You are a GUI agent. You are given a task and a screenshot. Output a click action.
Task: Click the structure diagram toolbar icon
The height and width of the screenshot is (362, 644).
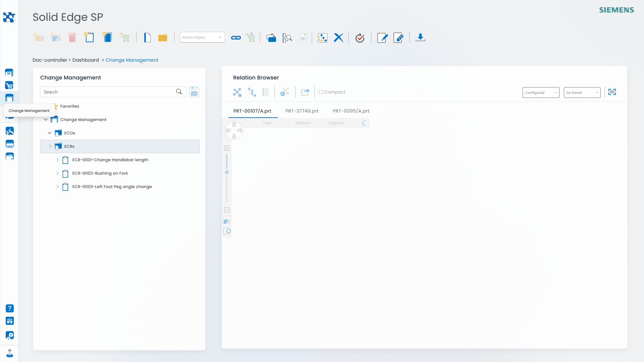point(323,38)
